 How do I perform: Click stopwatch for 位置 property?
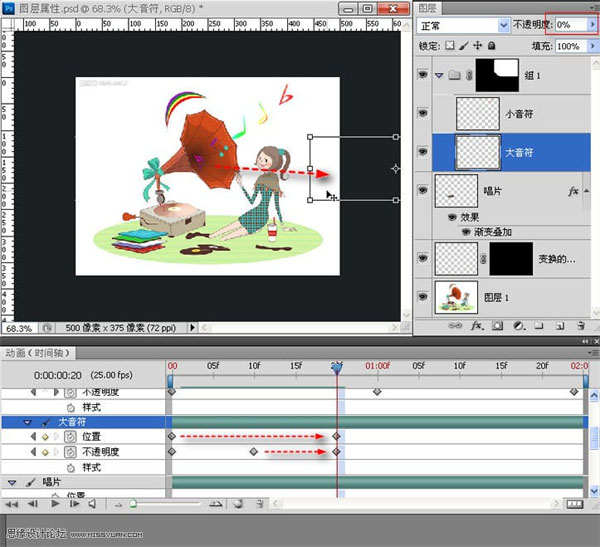tap(70, 437)
